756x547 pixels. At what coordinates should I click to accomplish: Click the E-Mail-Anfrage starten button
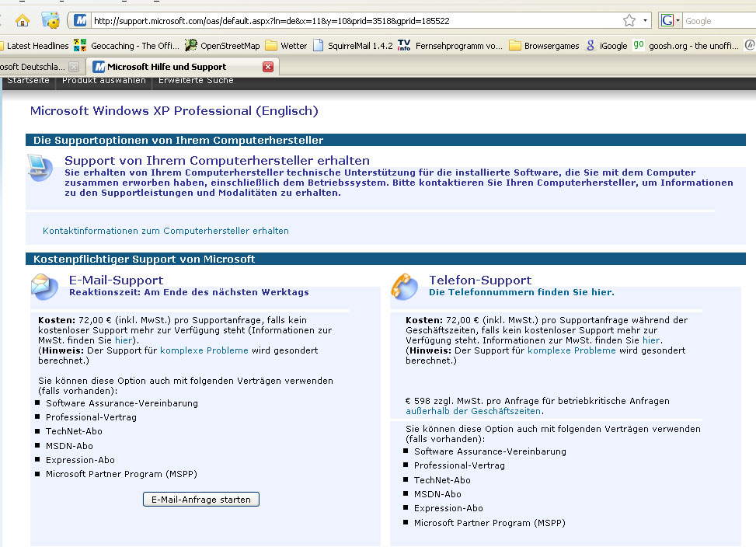click(x=201, y=500)
